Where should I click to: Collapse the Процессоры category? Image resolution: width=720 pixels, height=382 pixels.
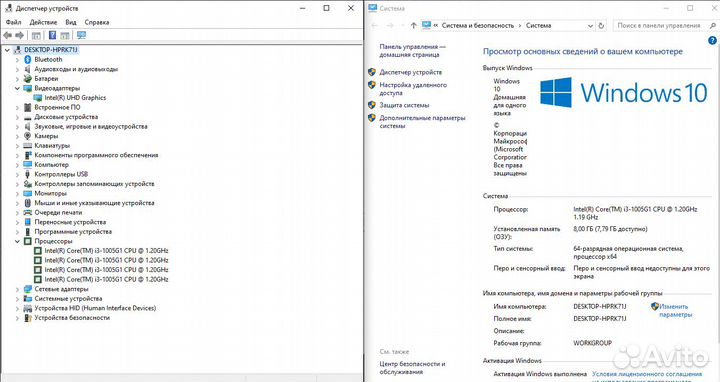pos(17,241)
